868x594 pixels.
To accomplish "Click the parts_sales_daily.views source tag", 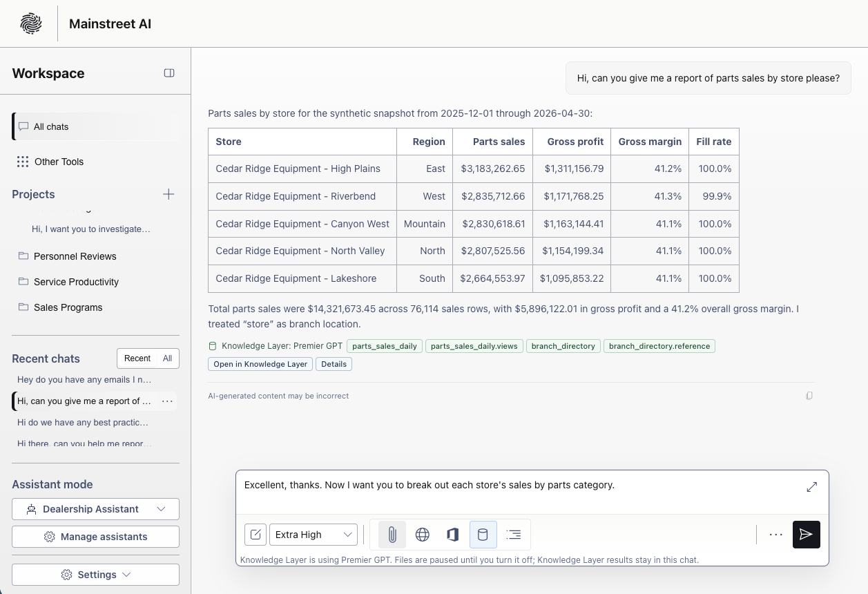I will point(474,346).
